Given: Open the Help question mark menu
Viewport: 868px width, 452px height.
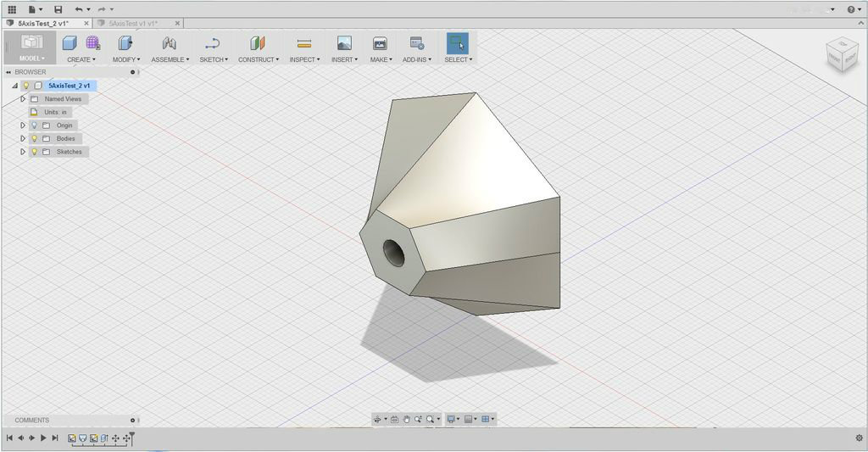Looking at the screenshot, I should [x=850, y=9].
